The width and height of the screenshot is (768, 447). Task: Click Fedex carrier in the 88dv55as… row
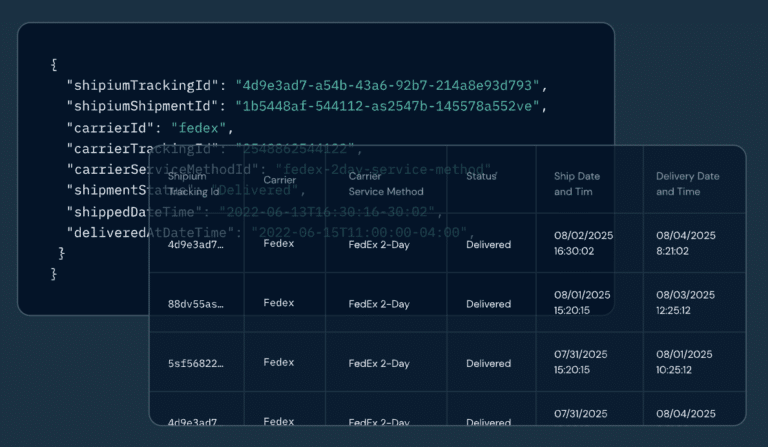279,303
